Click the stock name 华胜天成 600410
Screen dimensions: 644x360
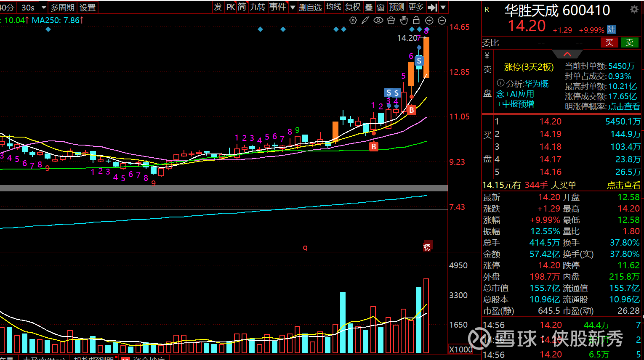click(557, 11)
